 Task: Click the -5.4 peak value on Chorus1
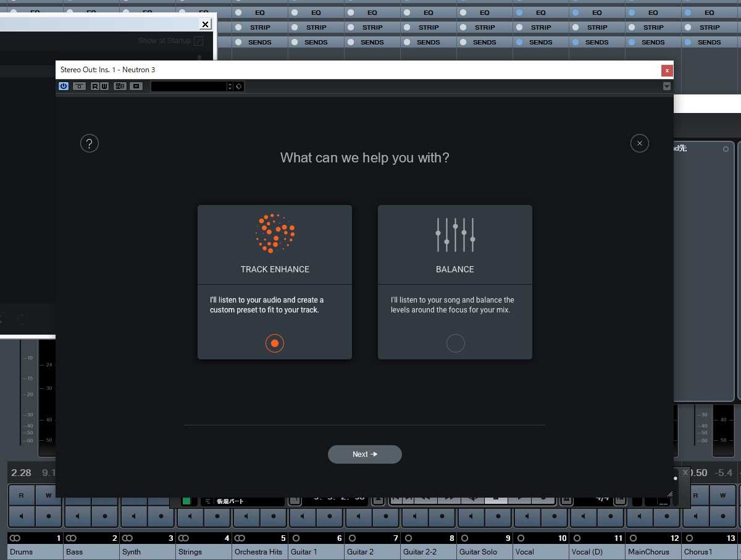[723, 473]
